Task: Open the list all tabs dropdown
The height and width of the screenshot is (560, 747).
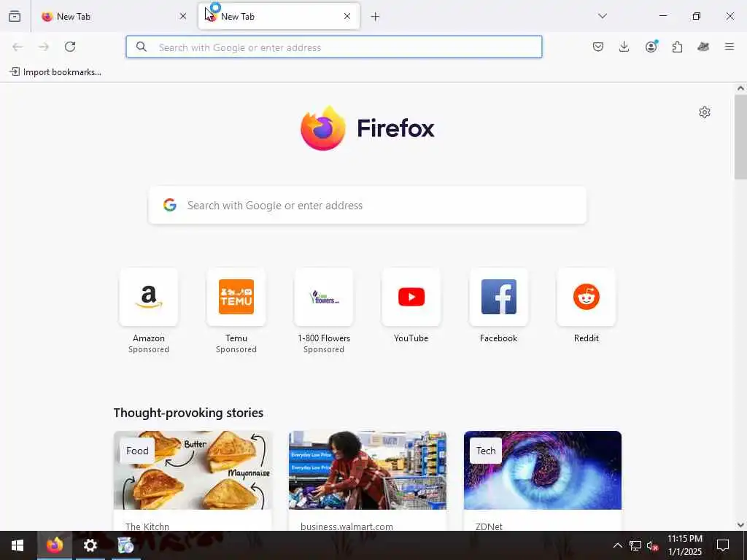Action: [603, 16]
